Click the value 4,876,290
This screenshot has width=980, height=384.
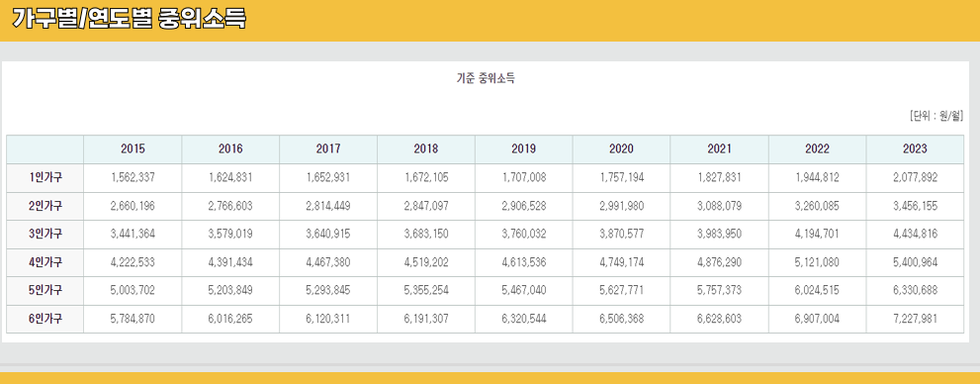tap(719, 262)
